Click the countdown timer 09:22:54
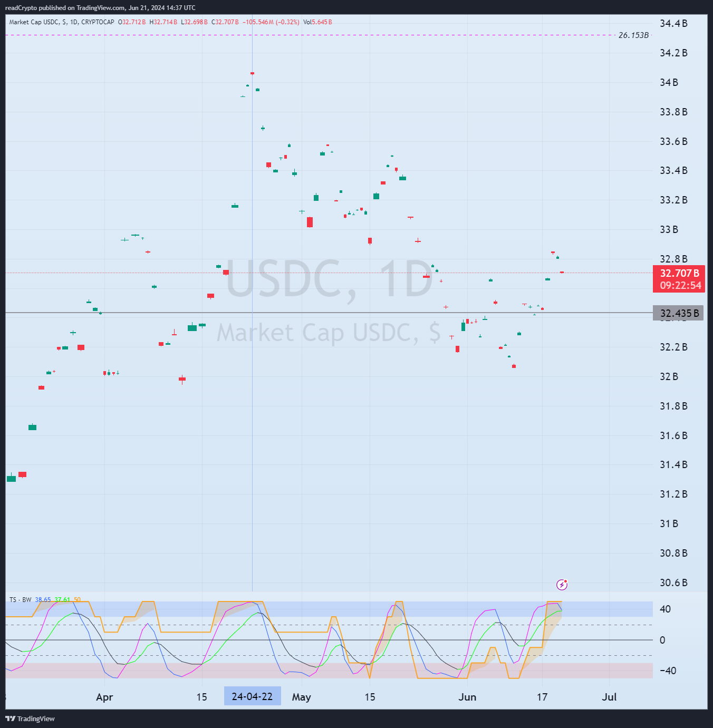 680,285
